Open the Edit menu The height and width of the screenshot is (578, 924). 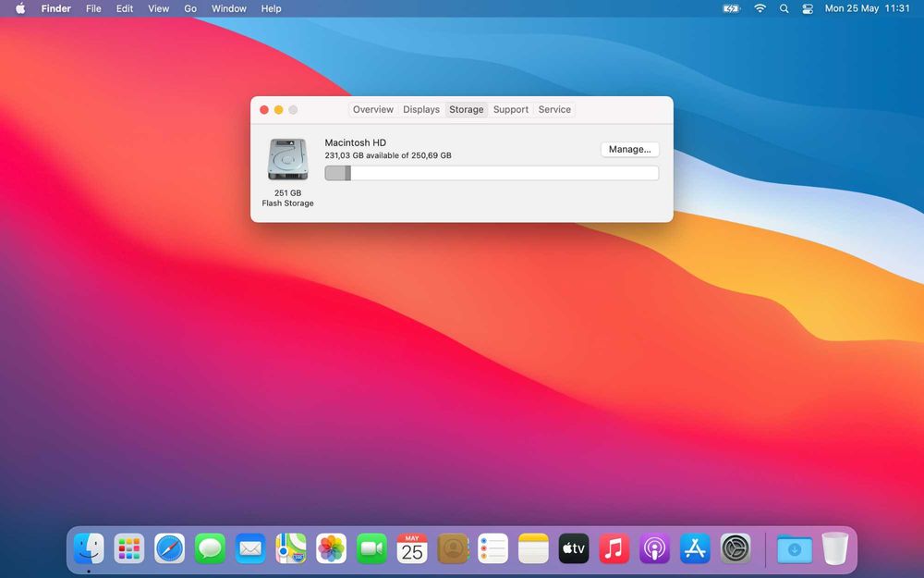[125, 8]
